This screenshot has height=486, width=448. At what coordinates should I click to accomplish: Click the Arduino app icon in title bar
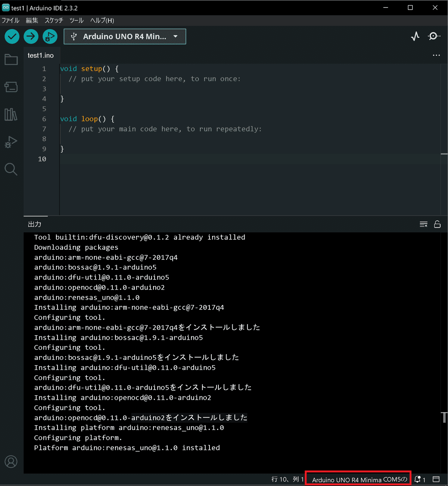6,8
